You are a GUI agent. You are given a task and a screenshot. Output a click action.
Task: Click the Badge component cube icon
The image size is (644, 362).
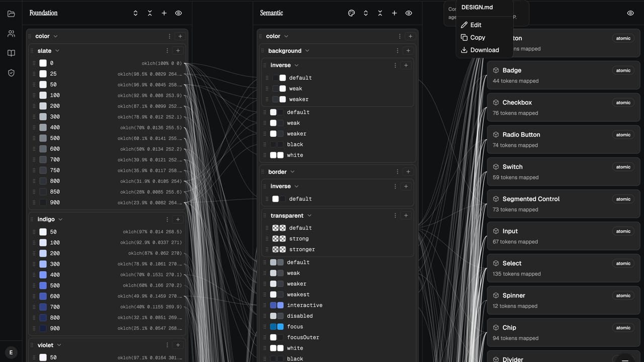coord(496,70)
